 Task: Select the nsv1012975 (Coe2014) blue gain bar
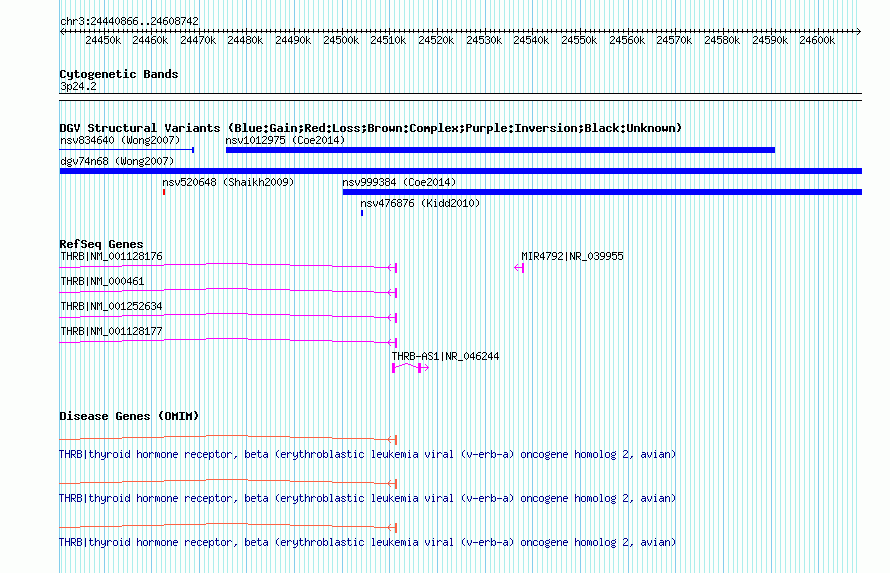500,150
